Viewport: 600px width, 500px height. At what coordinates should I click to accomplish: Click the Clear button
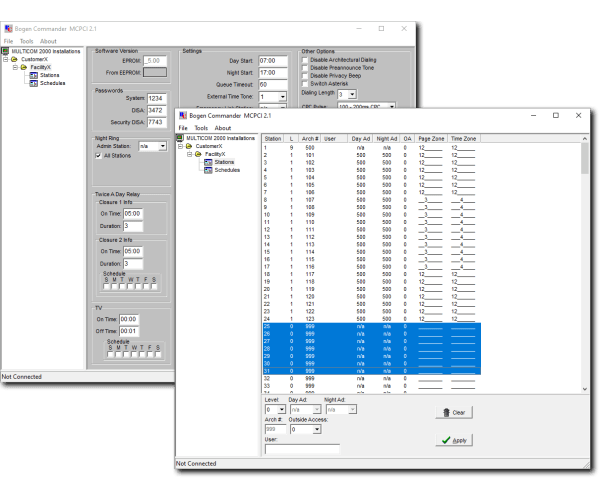click(454, 412)
